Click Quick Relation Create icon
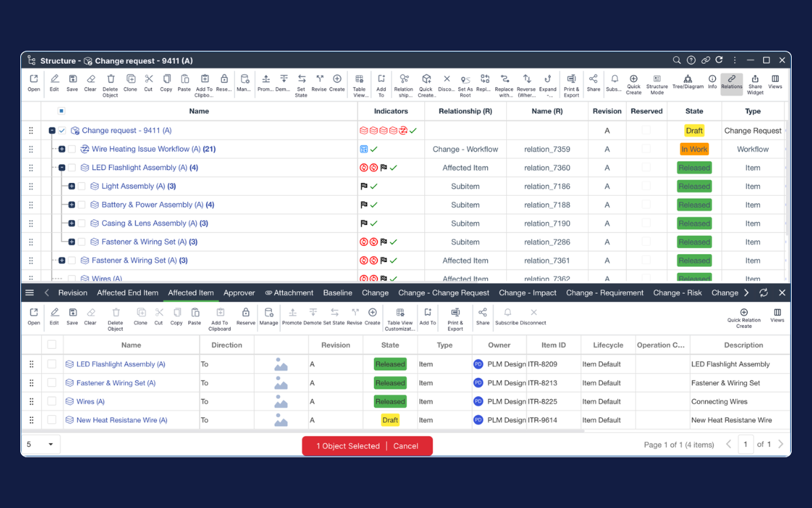Image resolution: width=812 pixels, height=508 pixels. 744,313
